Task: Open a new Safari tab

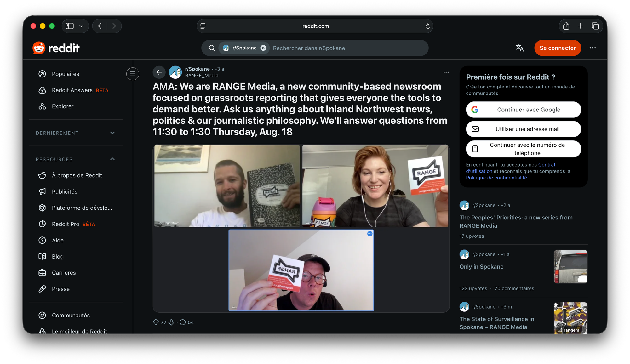Action: tap(581, 26)
